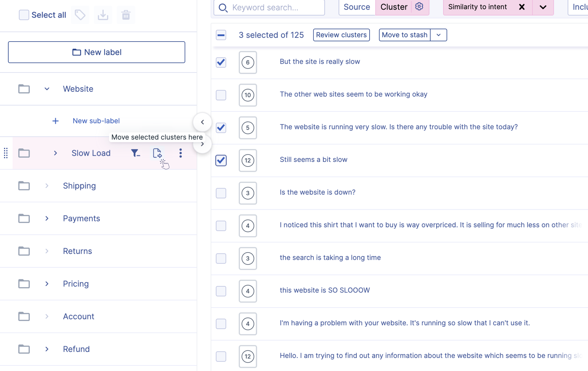Open three-dot menu for Slow Load

180,153
